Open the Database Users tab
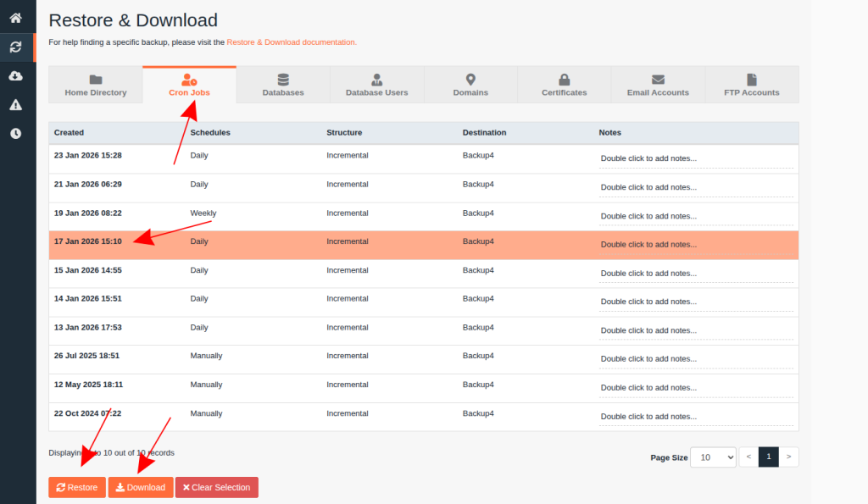This screenshot has width=868, height=504. pos(376,85)
